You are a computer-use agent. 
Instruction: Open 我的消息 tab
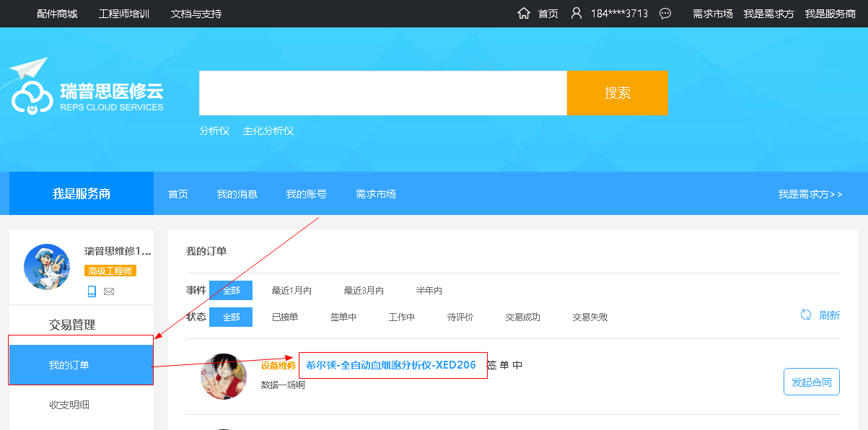tap(237, 194)
